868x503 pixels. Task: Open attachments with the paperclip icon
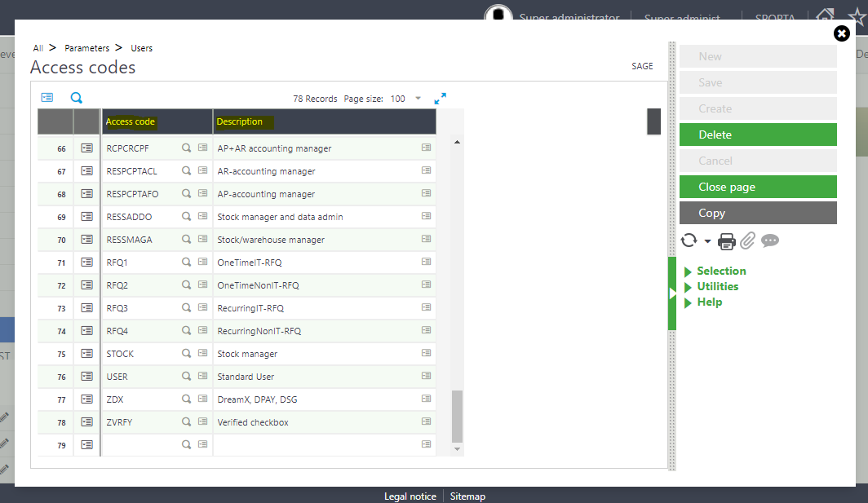click(748, 240)
